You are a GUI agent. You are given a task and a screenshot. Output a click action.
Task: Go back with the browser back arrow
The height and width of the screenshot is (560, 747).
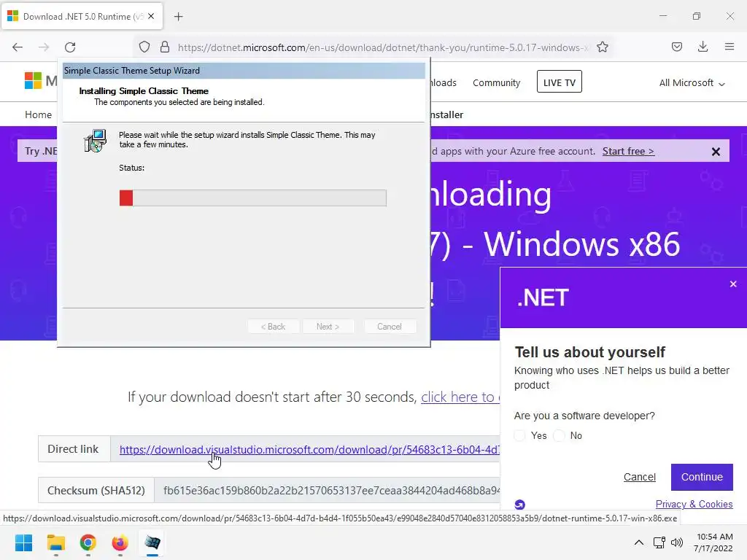[x=18, y=47]
